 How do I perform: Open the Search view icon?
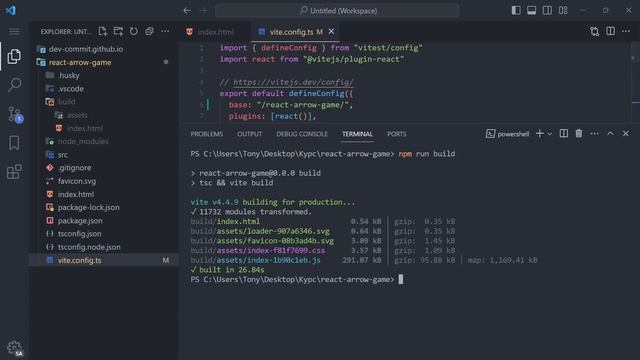click(x=14, y=85)
